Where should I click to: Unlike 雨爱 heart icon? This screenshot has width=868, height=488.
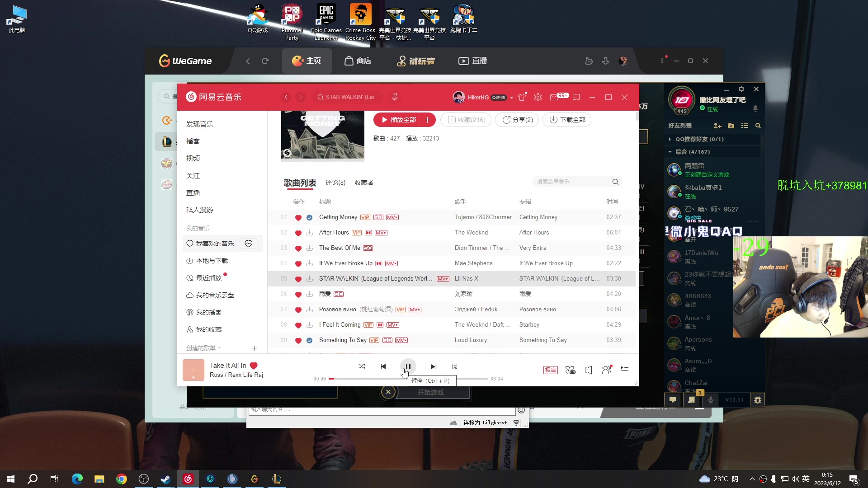pyautogui.click(x=298, y=294)
